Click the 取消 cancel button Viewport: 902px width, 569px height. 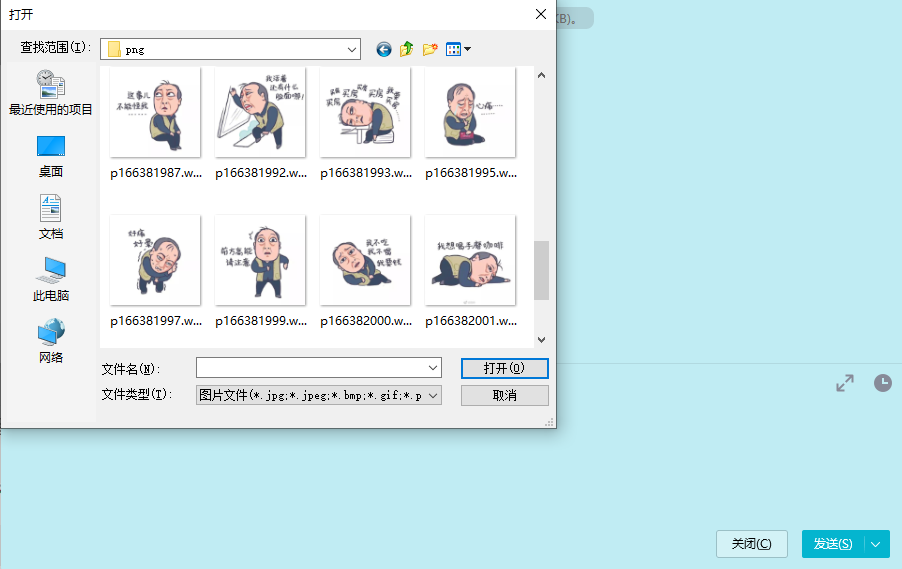tap(504, 395)
